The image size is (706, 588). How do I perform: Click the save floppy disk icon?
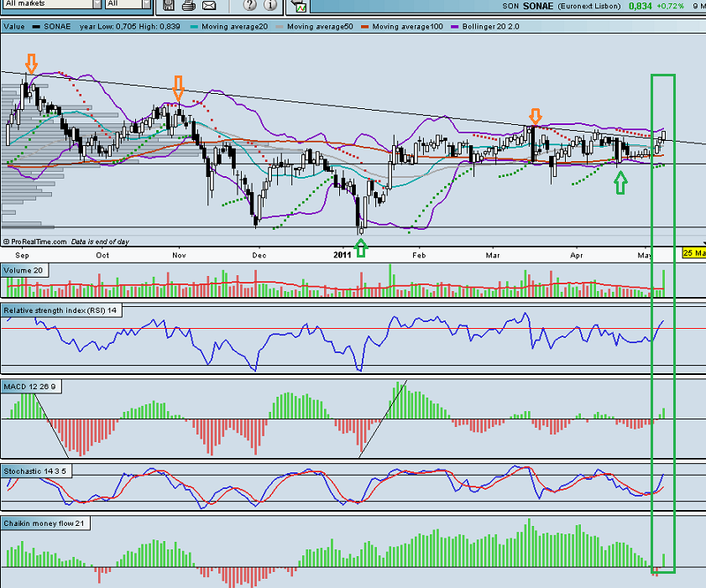click(x=169, y=5)
